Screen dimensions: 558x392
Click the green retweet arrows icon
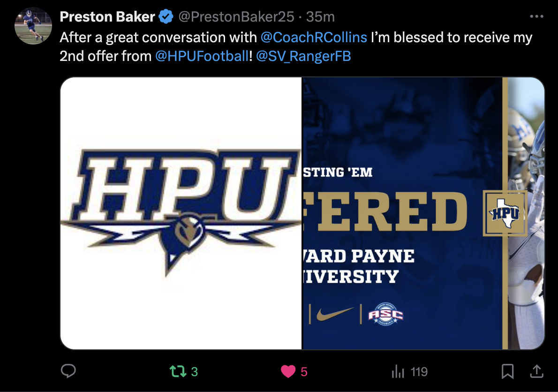pos(178,371)
